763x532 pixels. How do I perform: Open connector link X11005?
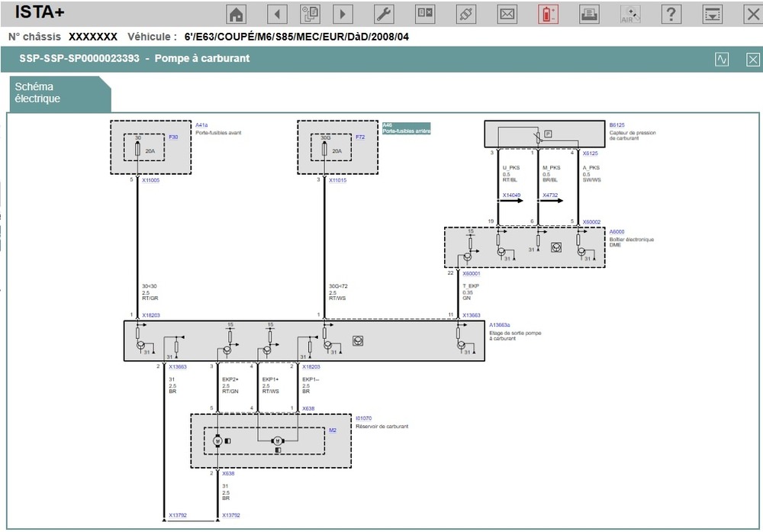(x=151, y=180)
